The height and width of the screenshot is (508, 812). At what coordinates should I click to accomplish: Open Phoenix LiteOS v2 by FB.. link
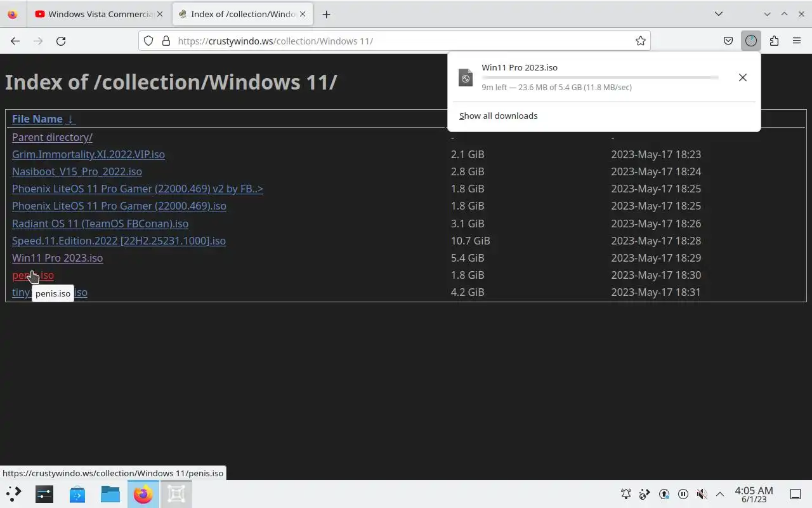click(138, 189)
